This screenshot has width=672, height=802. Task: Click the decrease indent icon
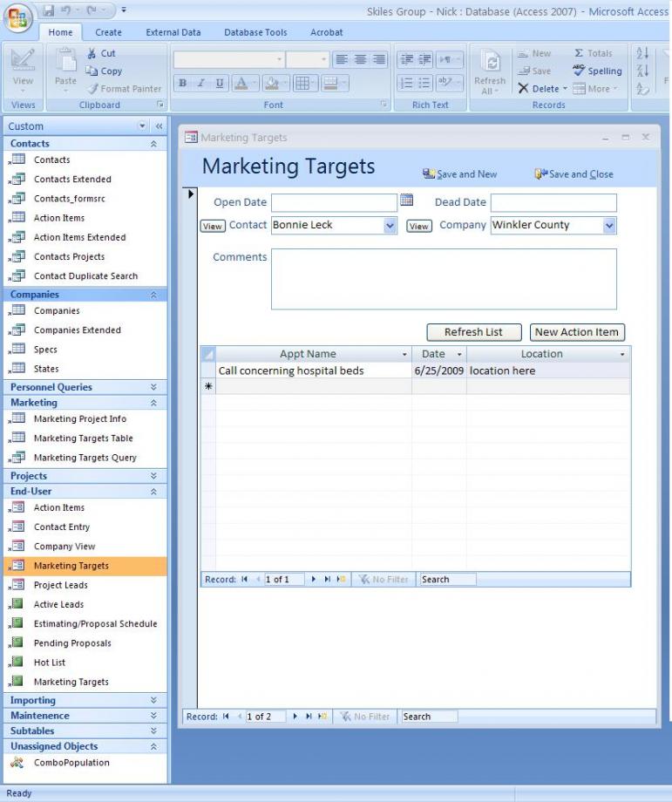tap(406, 59)
